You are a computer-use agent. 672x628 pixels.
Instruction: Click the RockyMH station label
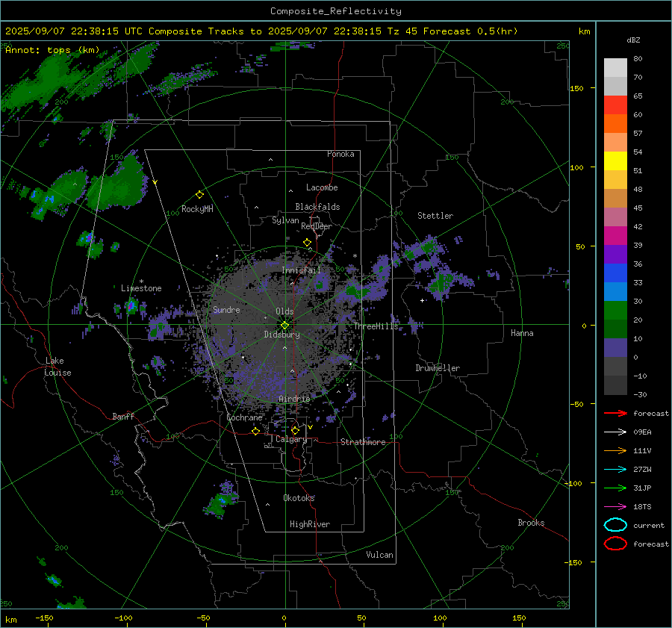197,209
